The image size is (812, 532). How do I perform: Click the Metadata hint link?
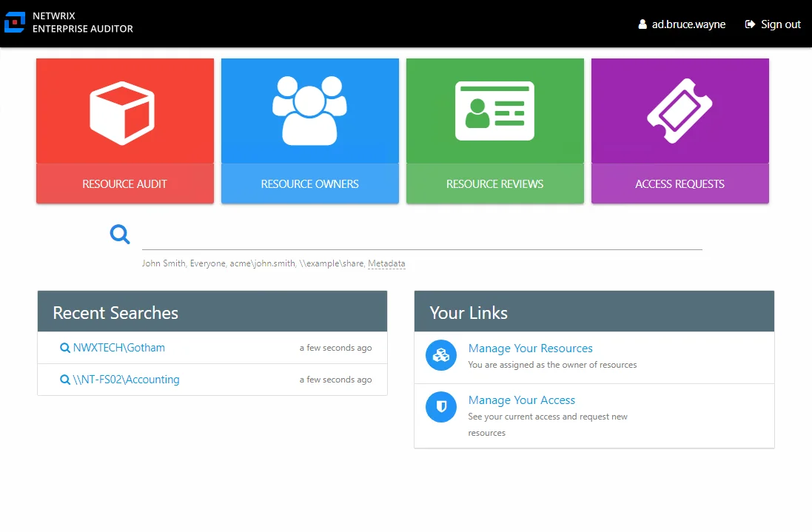point(386,263)
